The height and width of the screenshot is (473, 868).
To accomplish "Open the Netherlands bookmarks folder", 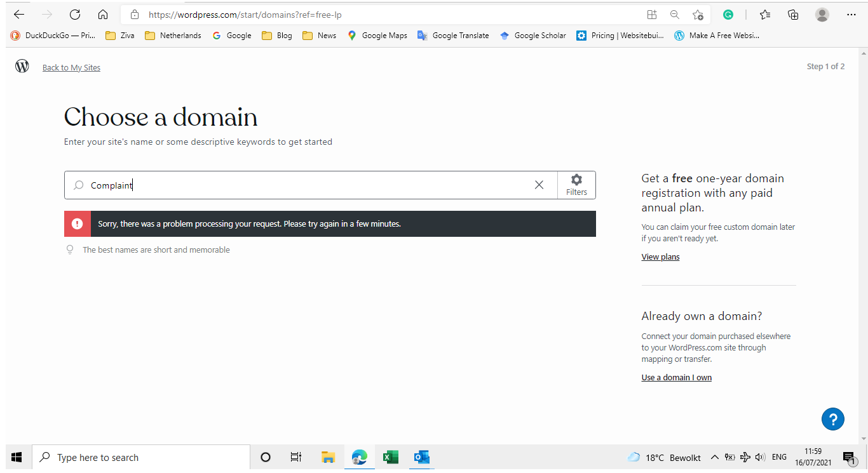I will (173, 36).
